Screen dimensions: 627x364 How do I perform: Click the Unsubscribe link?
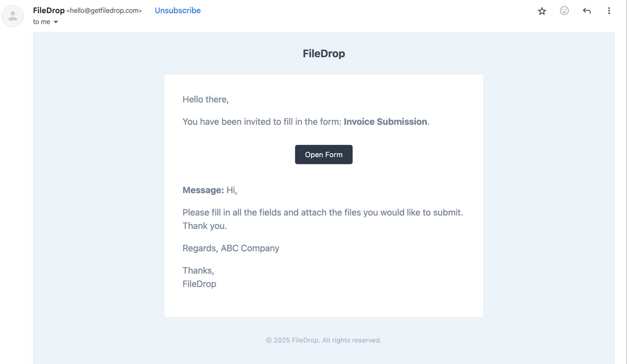pyautogui.click(x=178, y=10)
